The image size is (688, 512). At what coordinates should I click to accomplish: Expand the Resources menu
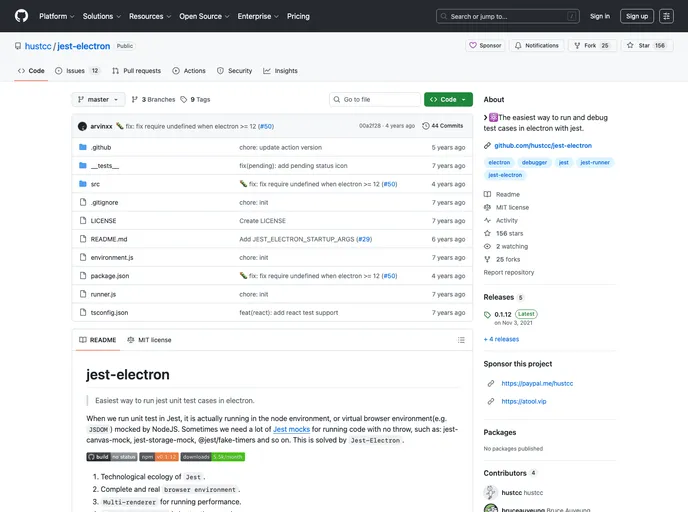pyautogui.click(x=150, y=16)
